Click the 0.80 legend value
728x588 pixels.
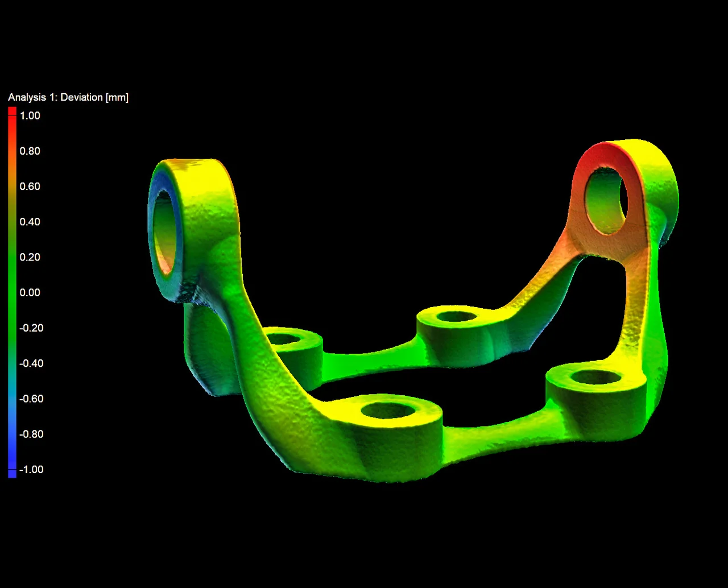pos(30,151)
